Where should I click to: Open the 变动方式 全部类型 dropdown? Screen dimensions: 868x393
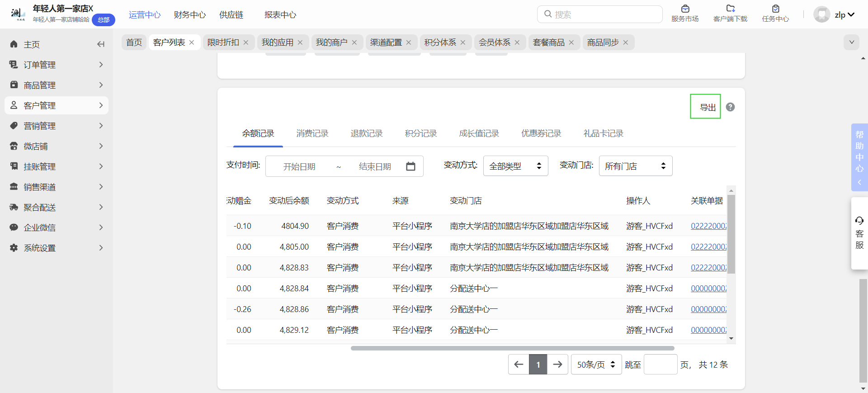pos(515,166)
